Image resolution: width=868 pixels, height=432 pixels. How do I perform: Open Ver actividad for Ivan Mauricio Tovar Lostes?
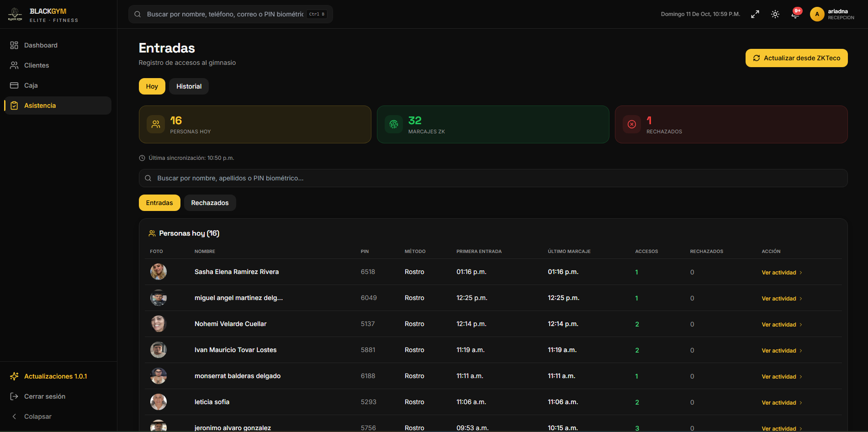coord(782,351)
